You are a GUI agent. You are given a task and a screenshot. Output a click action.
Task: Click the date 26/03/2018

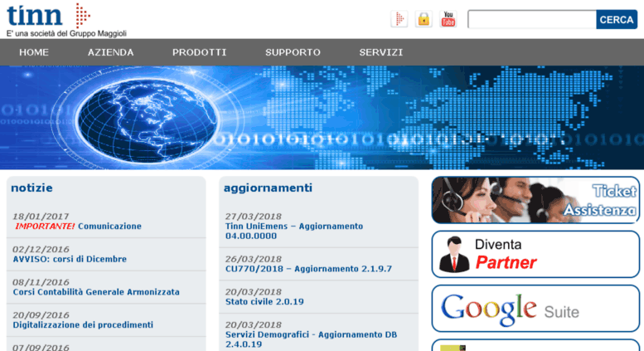click(253, 260)
